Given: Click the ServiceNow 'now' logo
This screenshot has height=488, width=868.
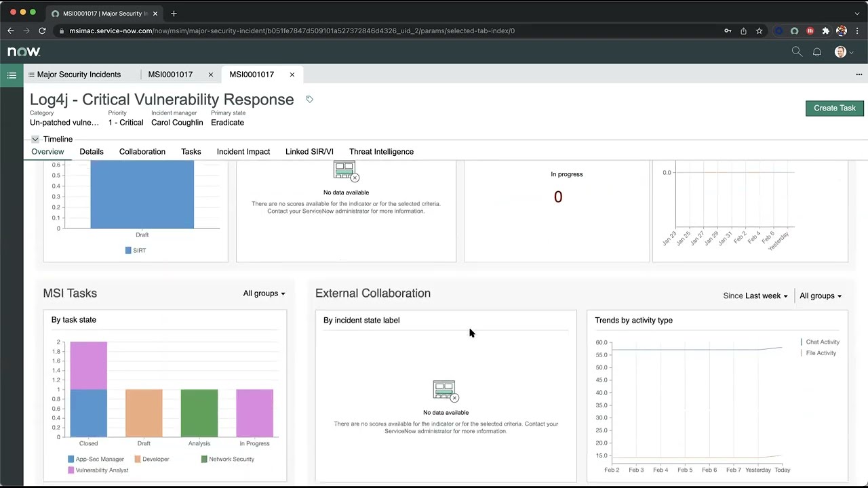Looking at the screenshot, I should click(24, 52).
